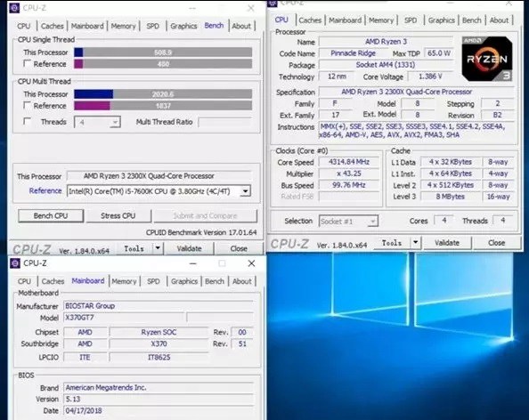Open Tools dropdown arrow in Bench window

click(158, 248)
